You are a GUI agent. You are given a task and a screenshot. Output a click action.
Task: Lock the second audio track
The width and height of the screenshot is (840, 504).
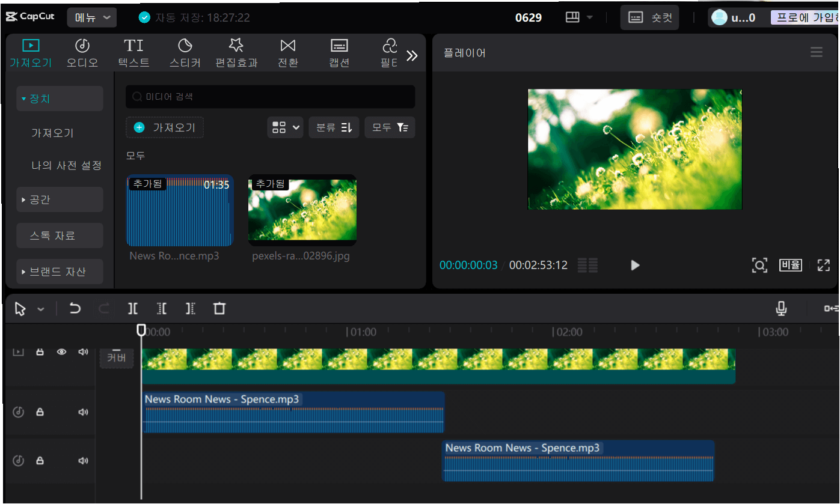(x=40, y=461)
